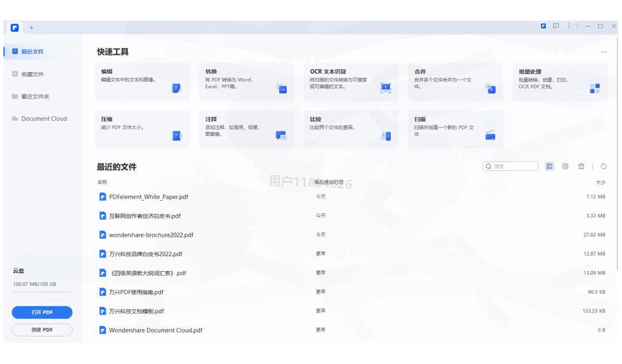Screen dimensions: 622x364
Task: Open the 编辑 edit tool card
Action: tap(142, 81)
